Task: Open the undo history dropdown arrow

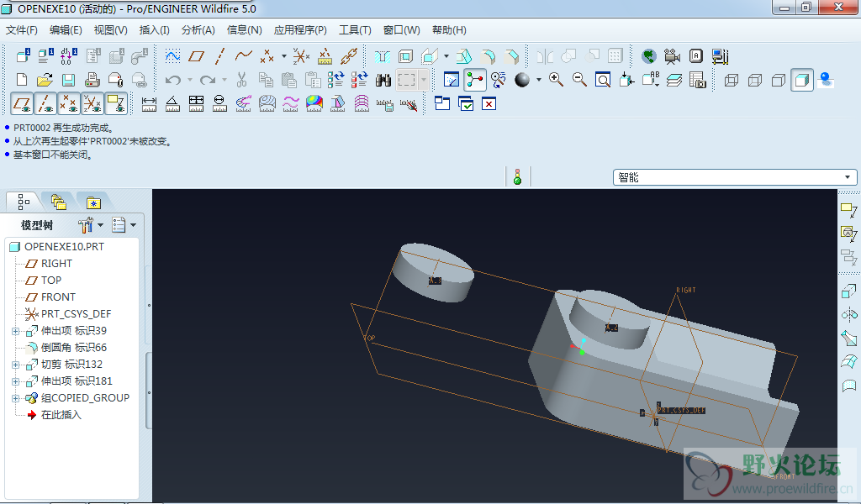Action: click(190, 80)
